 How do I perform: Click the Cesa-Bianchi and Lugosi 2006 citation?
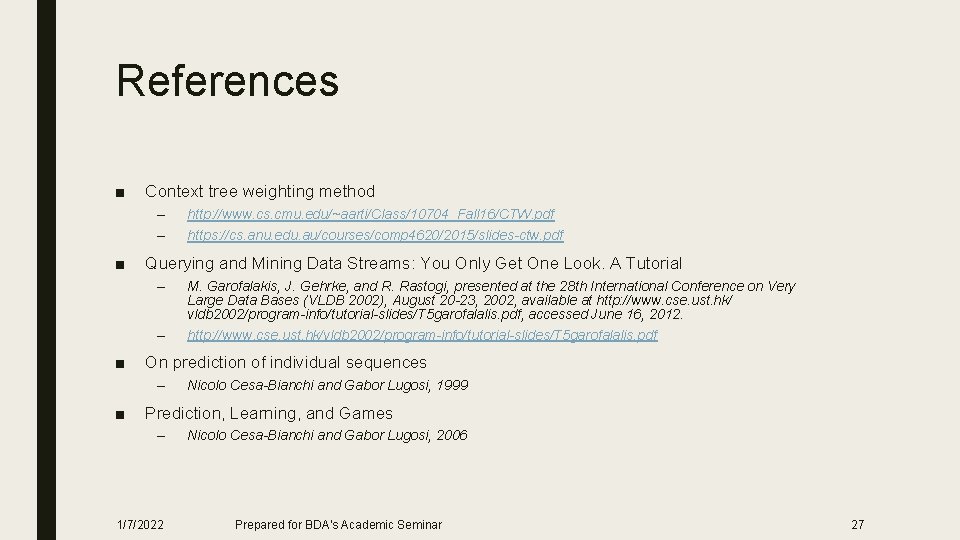(x=327, y=435)
